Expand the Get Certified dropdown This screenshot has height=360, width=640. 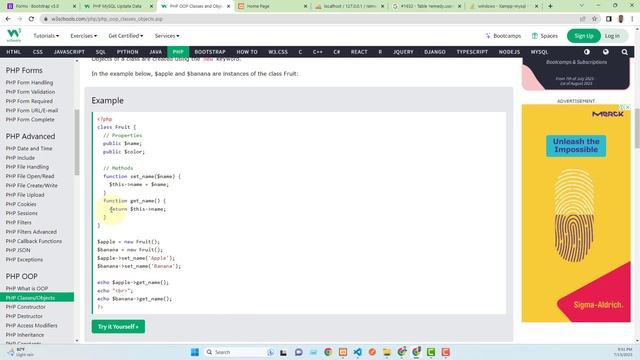(x=126, y=36)
